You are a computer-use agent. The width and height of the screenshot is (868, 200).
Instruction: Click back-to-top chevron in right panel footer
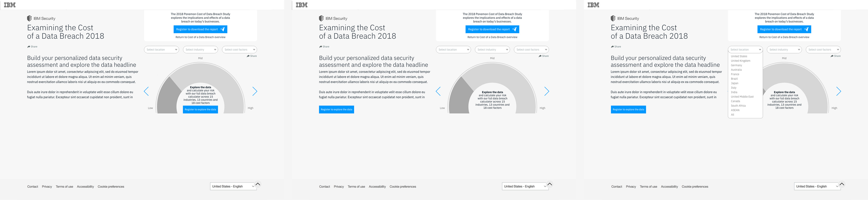842,184
